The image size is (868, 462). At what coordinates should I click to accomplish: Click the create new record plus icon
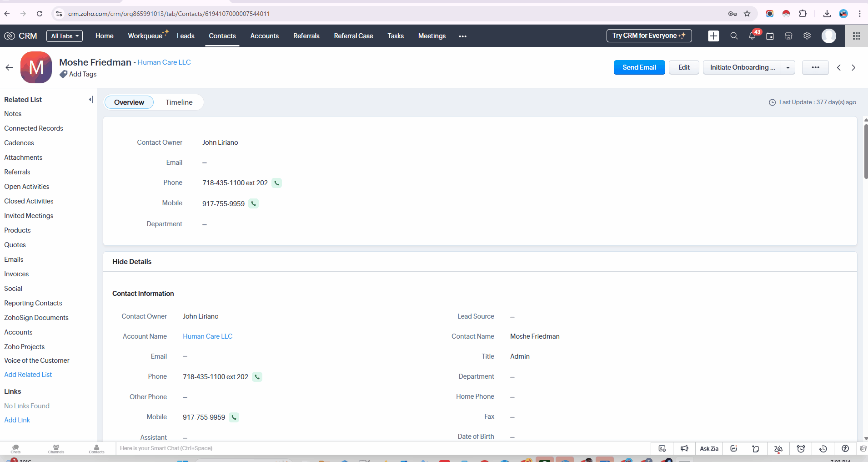(713, 36)
